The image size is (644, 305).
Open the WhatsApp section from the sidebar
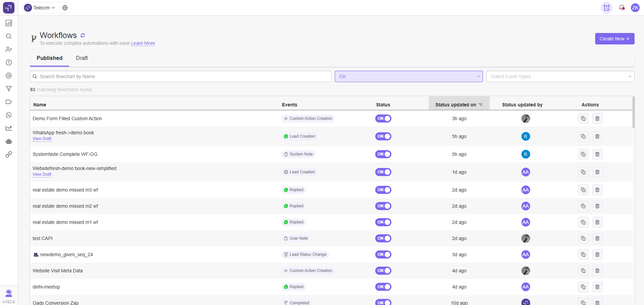click(x=9, y=115)
